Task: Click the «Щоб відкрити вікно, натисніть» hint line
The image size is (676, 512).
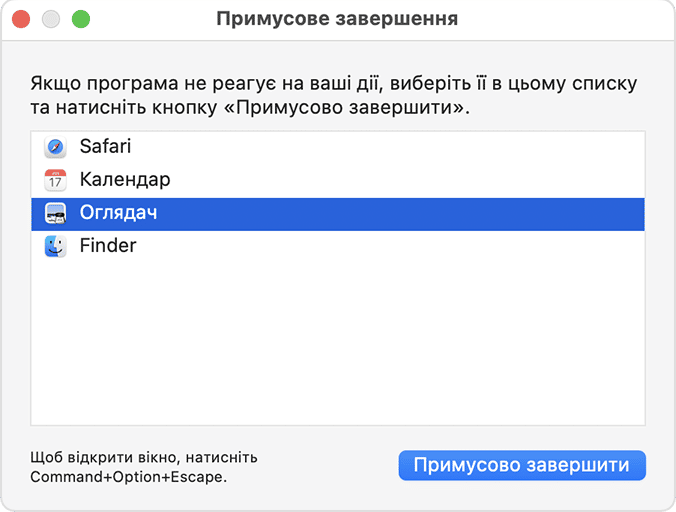Action: click(x=144, y=457)
